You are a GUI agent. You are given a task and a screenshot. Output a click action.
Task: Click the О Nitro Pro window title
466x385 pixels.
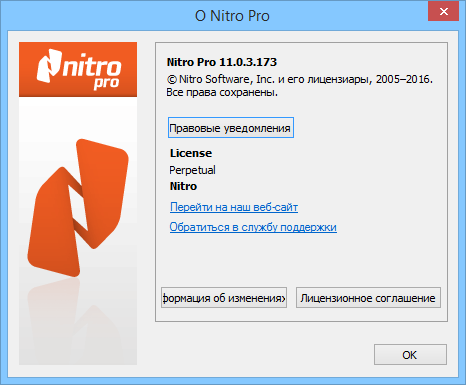coord(232,16)
